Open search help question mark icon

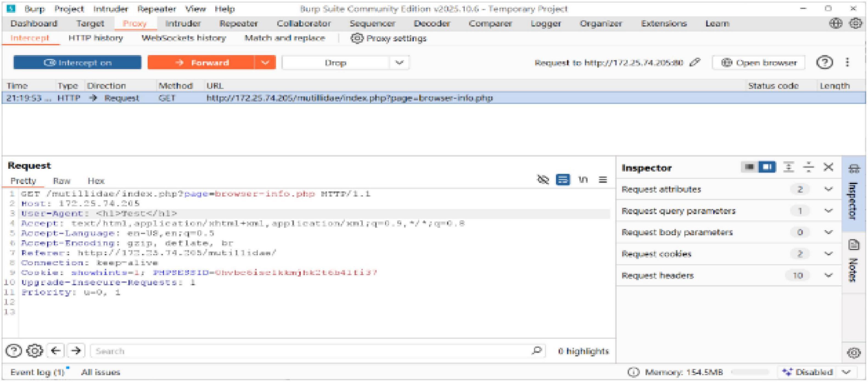[13, 351]
